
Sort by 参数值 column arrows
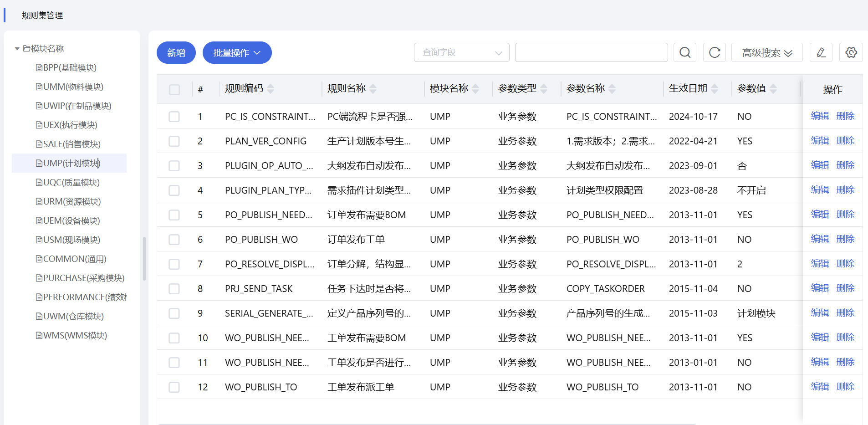click(773, 89)
